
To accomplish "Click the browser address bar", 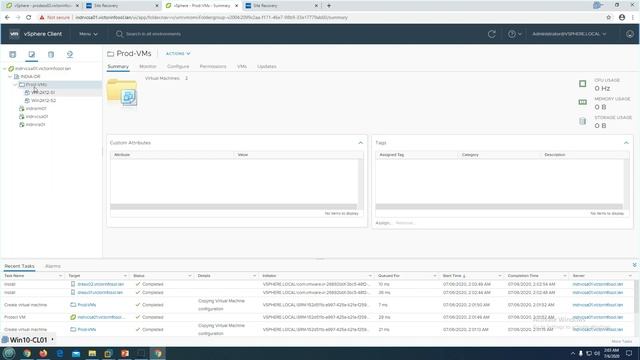I will [318, 18].
